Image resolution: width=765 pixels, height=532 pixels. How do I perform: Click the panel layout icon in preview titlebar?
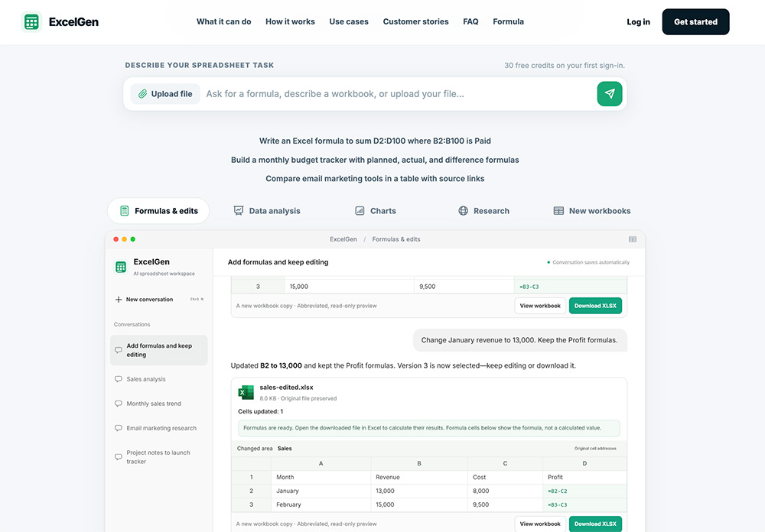point(633,239)
